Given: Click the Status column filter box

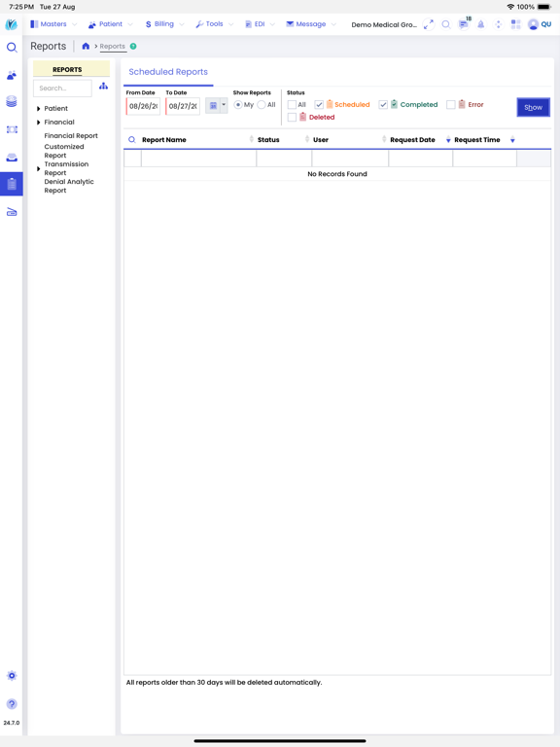Looking at the screenshot, I should [284, 159].
